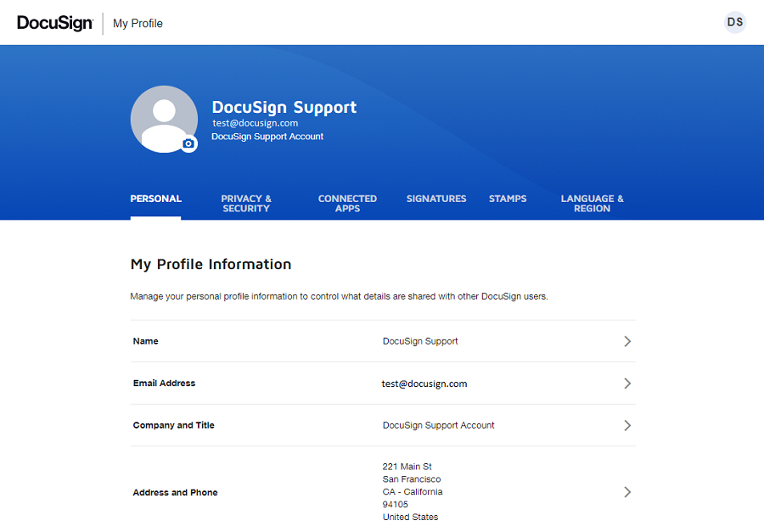Expand the Name row chevron

[x=627, y=341]
